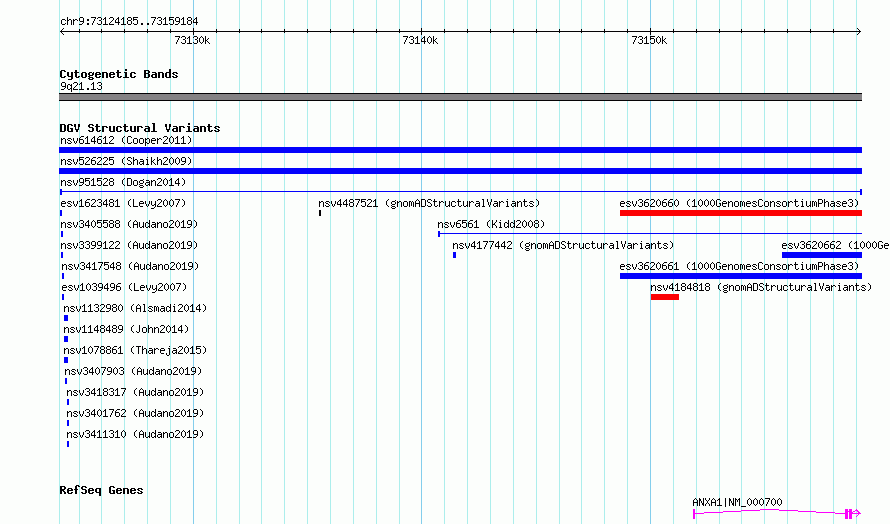Screen dimensions: 890x524
Task: Open the DGV Structural Variants track title
Action: tap(140, 128)
